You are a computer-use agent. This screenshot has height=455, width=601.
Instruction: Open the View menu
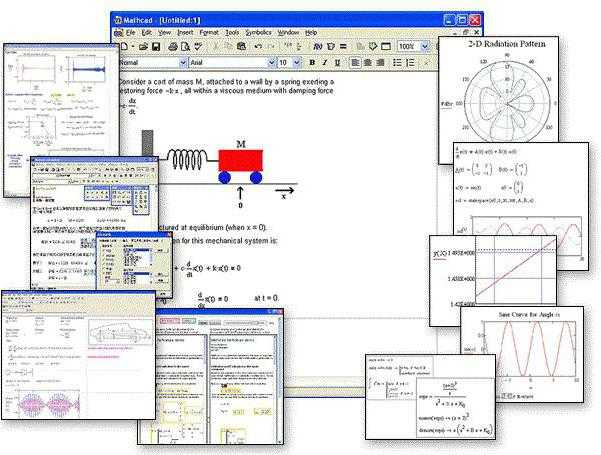164,33
